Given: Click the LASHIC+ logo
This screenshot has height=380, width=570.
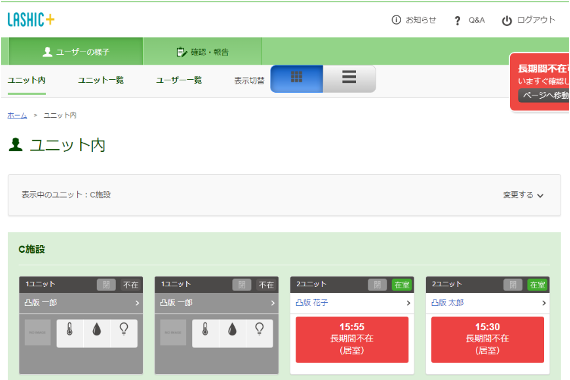Looking at the screenshot, I should [x=31, y=20].
